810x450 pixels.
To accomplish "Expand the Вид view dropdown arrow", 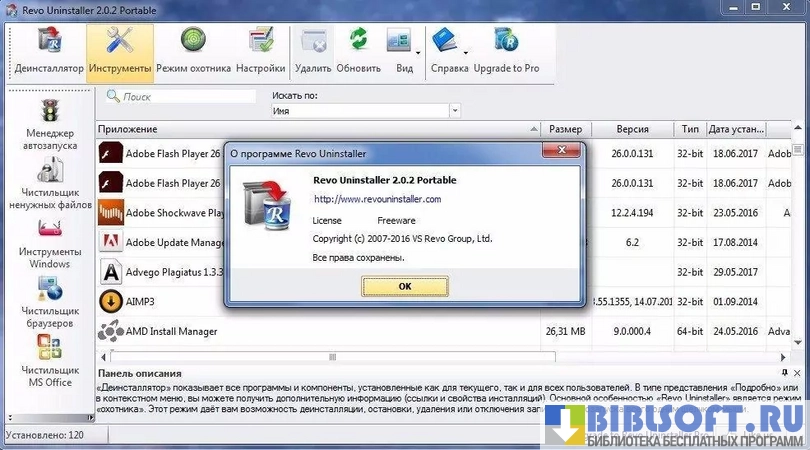I will [417, 48].
